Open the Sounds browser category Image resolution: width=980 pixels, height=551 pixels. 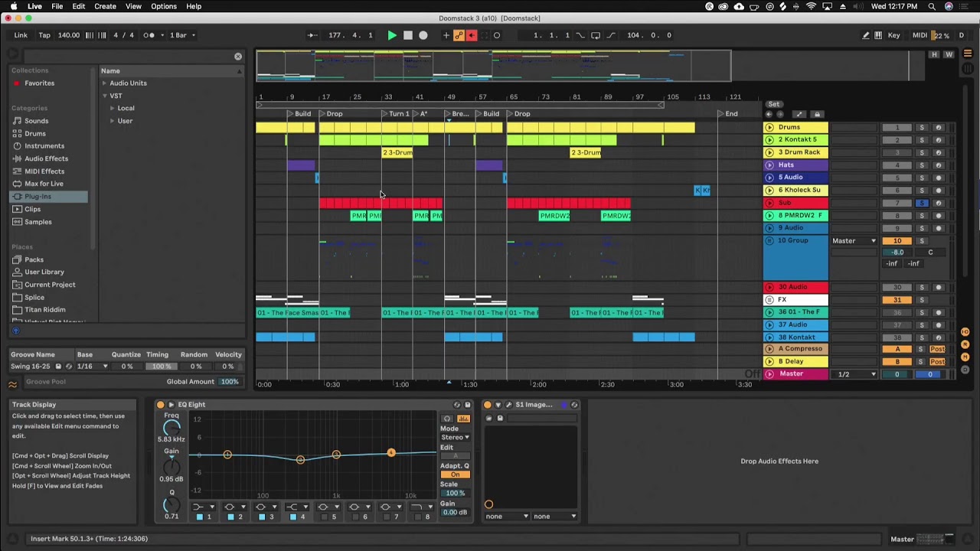[x=36, y=121]
